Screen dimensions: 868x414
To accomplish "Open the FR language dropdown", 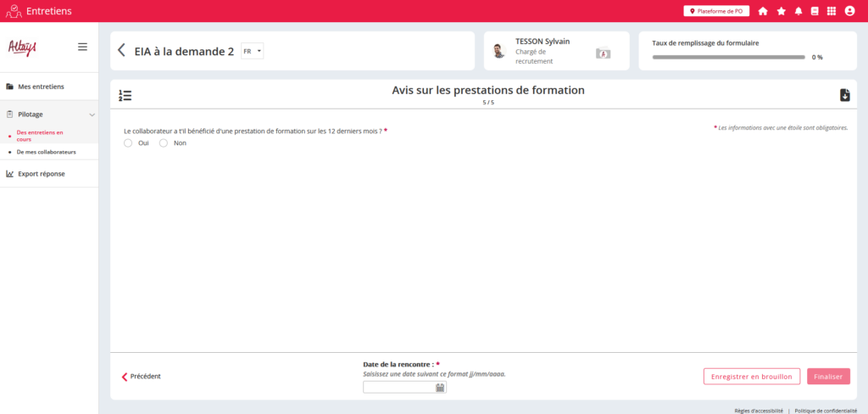I will coord(253,51).
